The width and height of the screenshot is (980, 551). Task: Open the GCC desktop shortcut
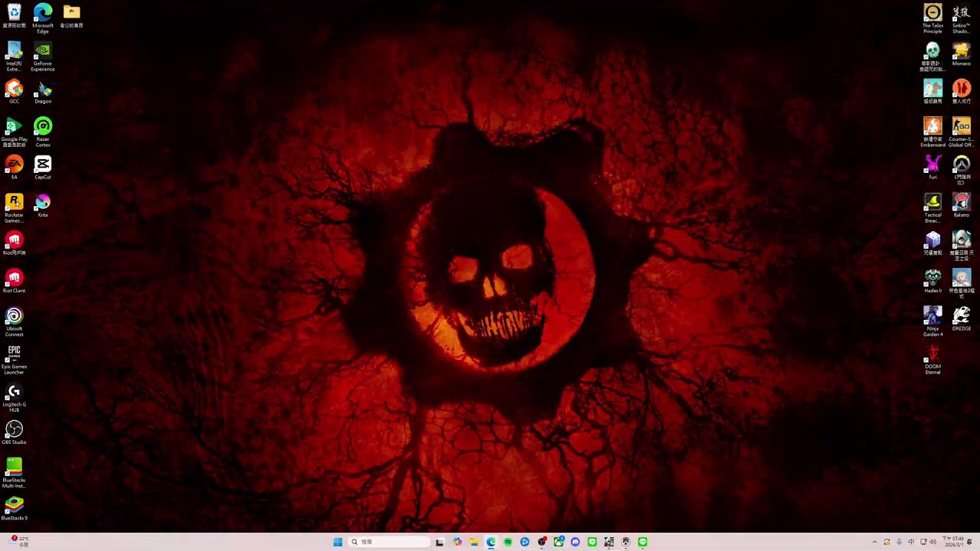click(14, 92)
